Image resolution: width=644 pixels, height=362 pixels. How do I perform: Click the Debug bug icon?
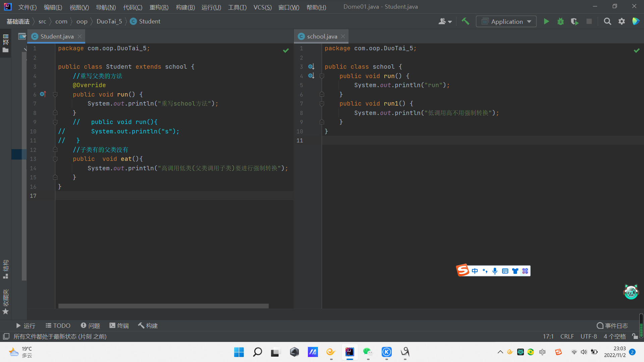coord(560,21)
